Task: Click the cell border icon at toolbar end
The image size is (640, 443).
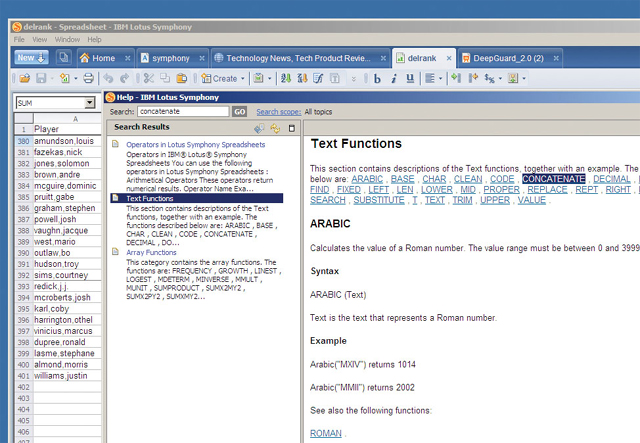Action: (513, 78)
